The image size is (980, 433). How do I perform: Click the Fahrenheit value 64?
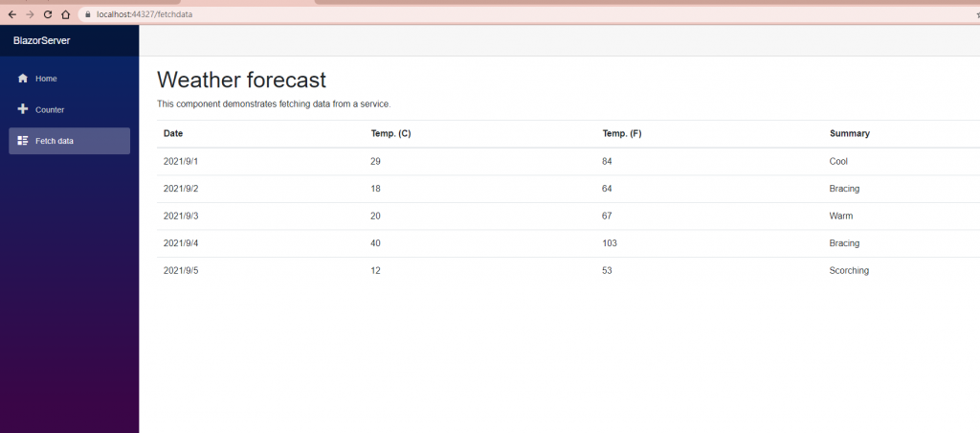point(607,189)
